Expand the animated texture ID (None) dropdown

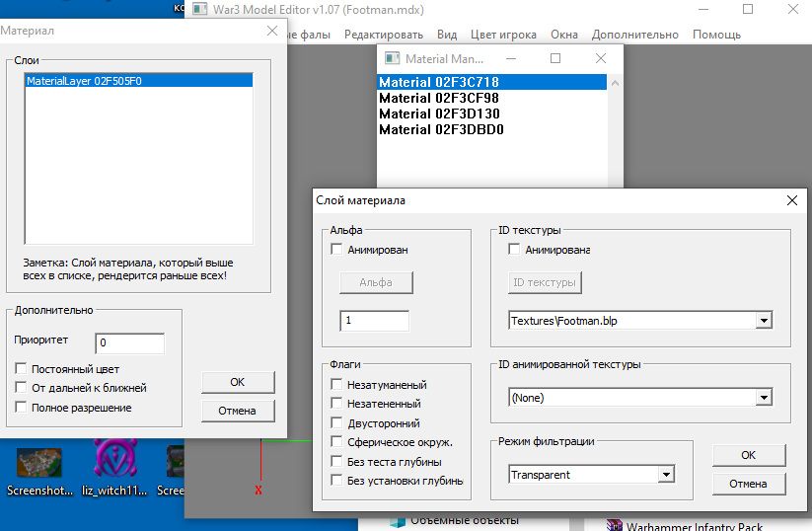[764, 398]
